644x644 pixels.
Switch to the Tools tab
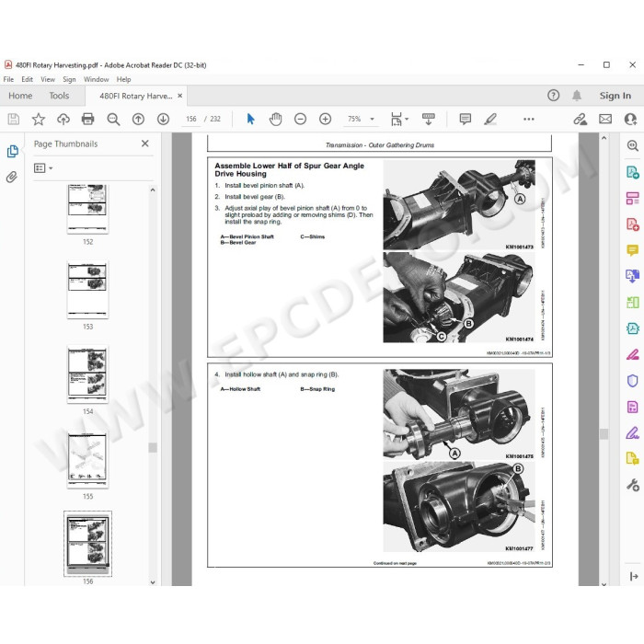(x=59, y=96)
